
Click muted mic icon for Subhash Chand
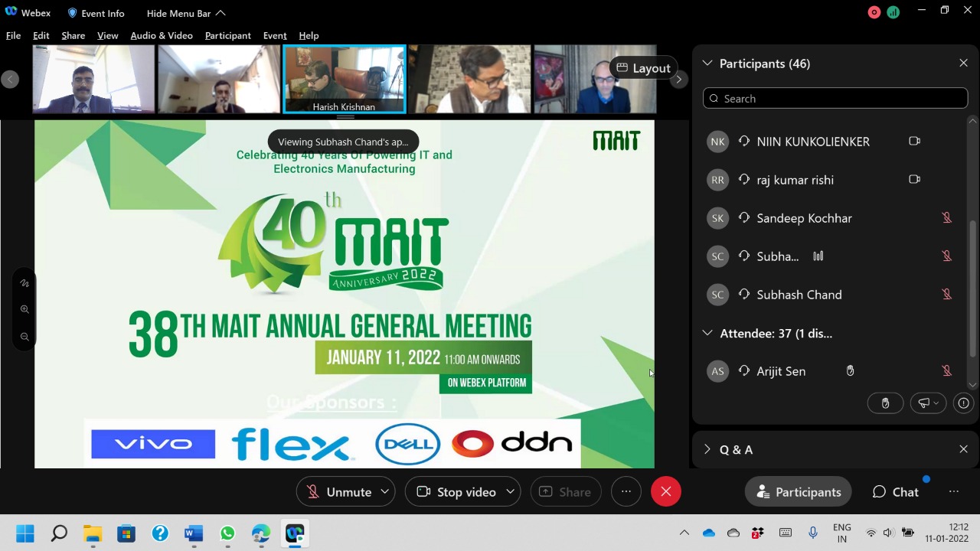tap(946, 294)
